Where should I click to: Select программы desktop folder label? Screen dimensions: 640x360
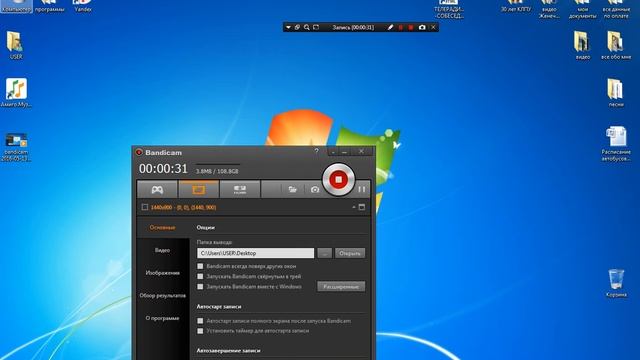coord(50,9)
